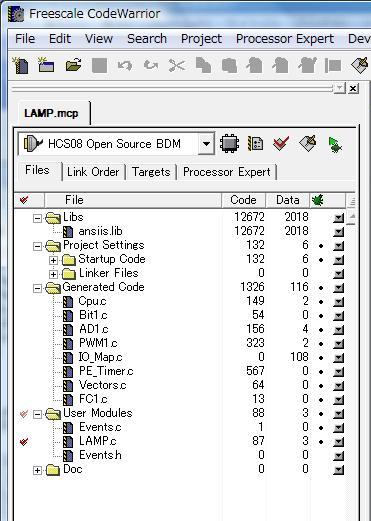Expand the Doc folder
The width and height of the screenshot is (371, 521).
click(x=38, y=470)
